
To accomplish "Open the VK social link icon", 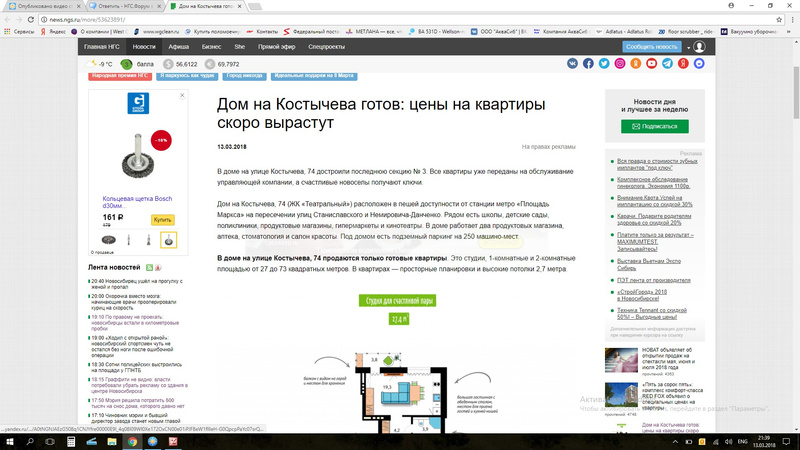I will coord(572,63).
